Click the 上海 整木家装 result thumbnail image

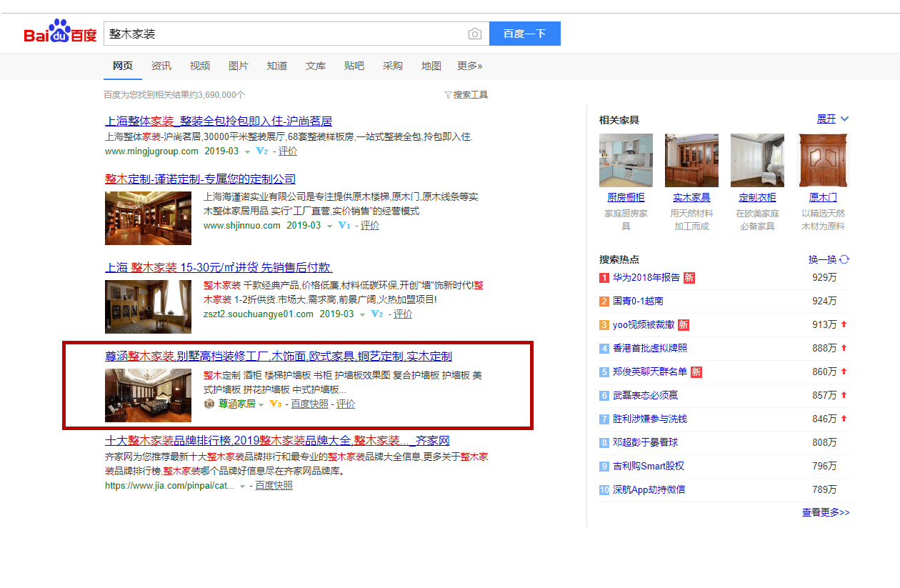pos(149,307)
